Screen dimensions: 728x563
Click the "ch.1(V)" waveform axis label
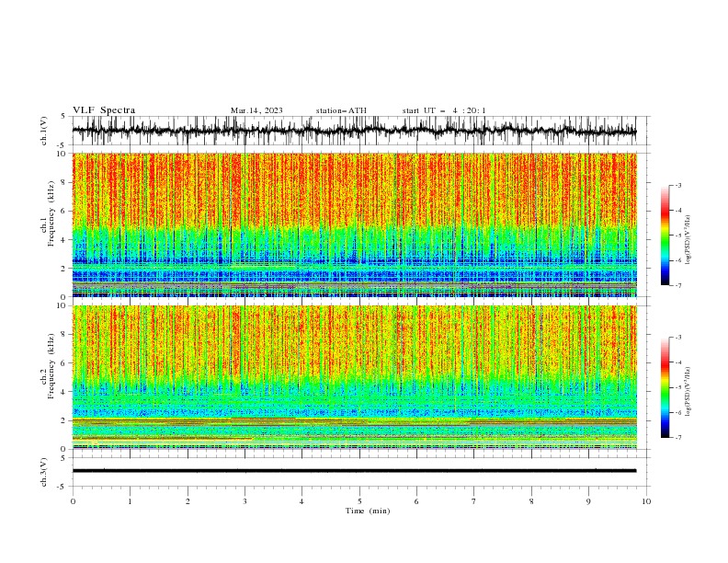click(44, 131)
